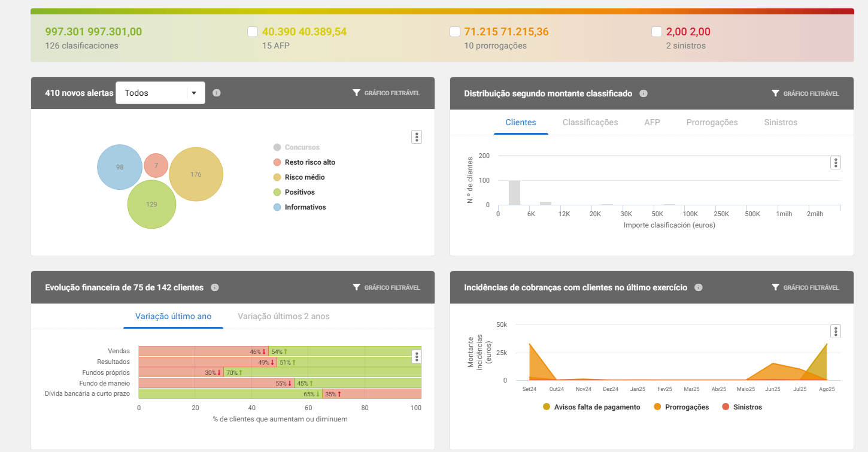Click info icon next to alertas dropdown
Image resolution: width=868 pixels, height=452 pixels.
pos(217,93)
